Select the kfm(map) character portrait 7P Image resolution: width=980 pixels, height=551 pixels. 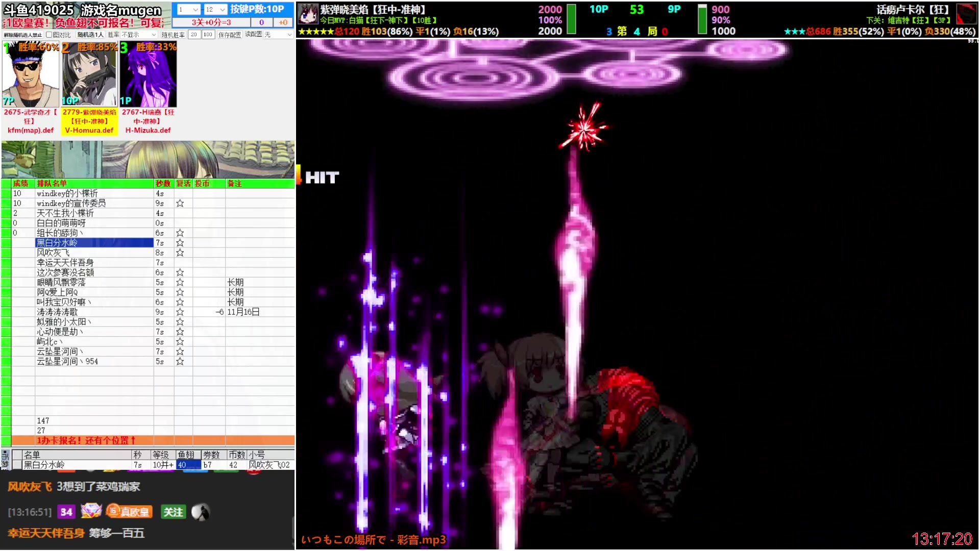[31, 74]
